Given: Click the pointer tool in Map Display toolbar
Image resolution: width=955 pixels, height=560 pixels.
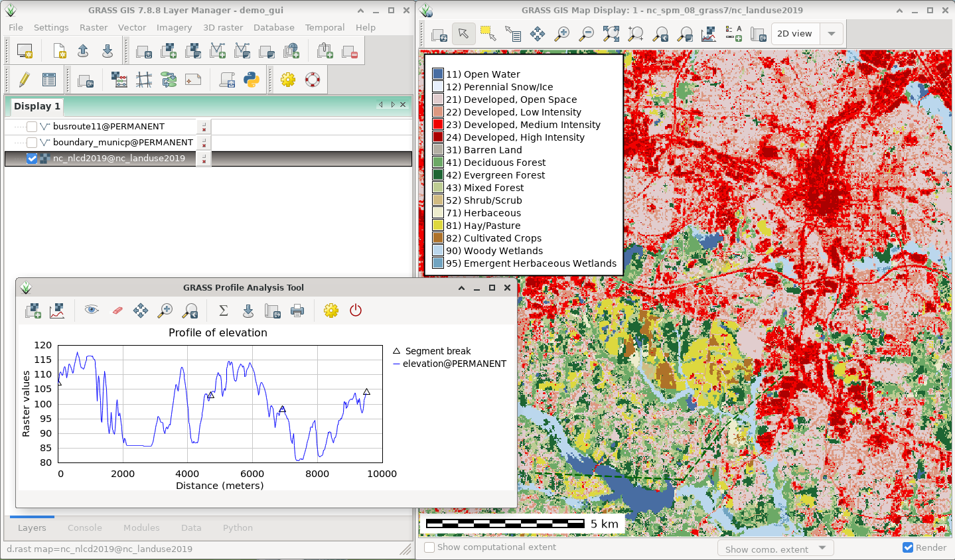Looking at the screenshot, I should point(463,34).
